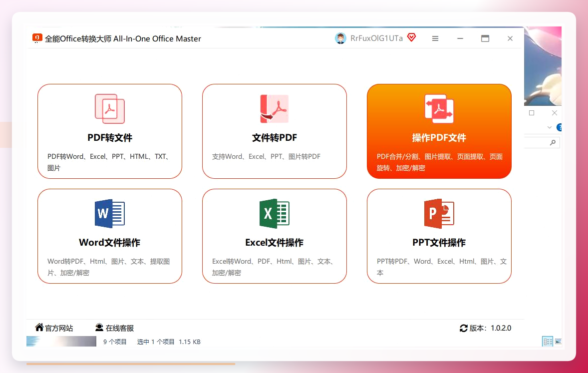Click the 9 个项目 status text
588x373 pixels.
[115, 342]
